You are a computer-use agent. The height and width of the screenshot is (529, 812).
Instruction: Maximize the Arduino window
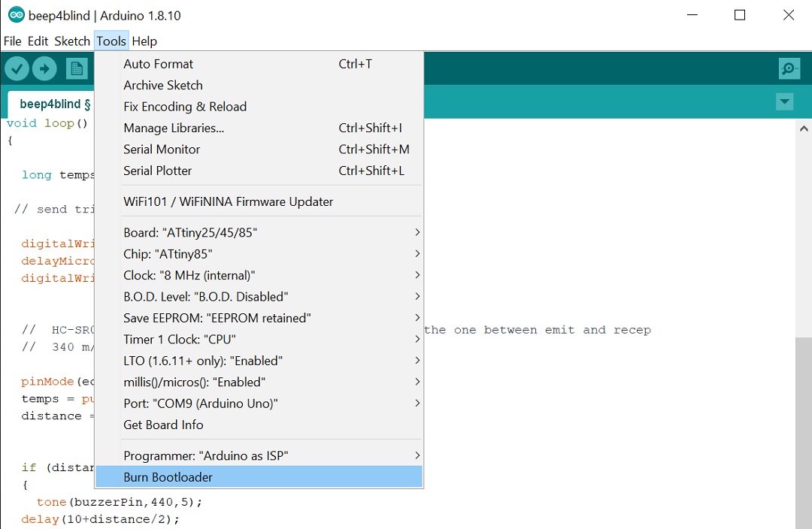pyautogui.click(x=740, y=15)
